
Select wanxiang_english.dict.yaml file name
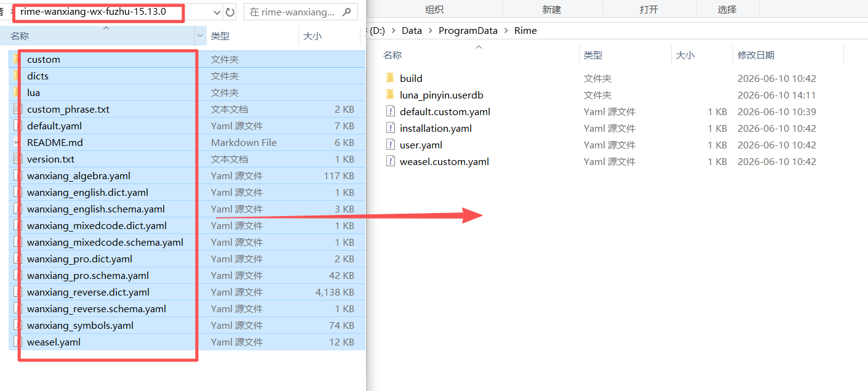point(87,192)
